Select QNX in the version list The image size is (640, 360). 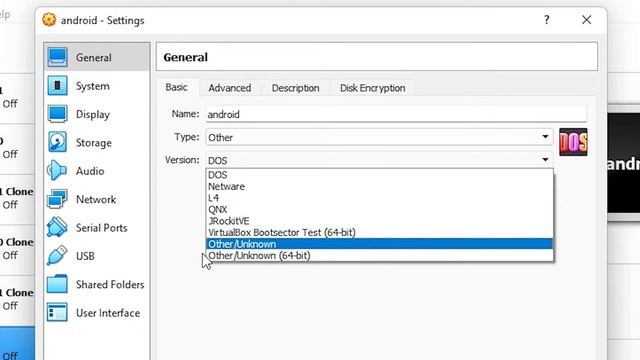click(x=380, y=209)
